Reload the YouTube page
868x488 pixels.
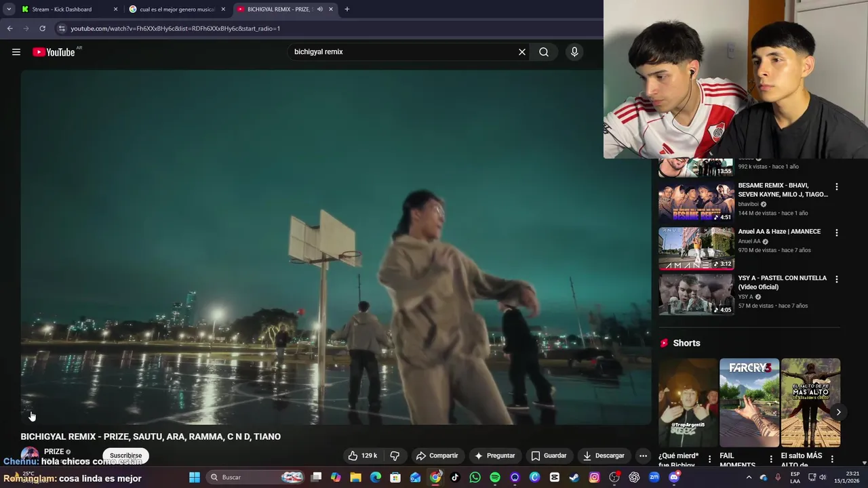(42, 28)
